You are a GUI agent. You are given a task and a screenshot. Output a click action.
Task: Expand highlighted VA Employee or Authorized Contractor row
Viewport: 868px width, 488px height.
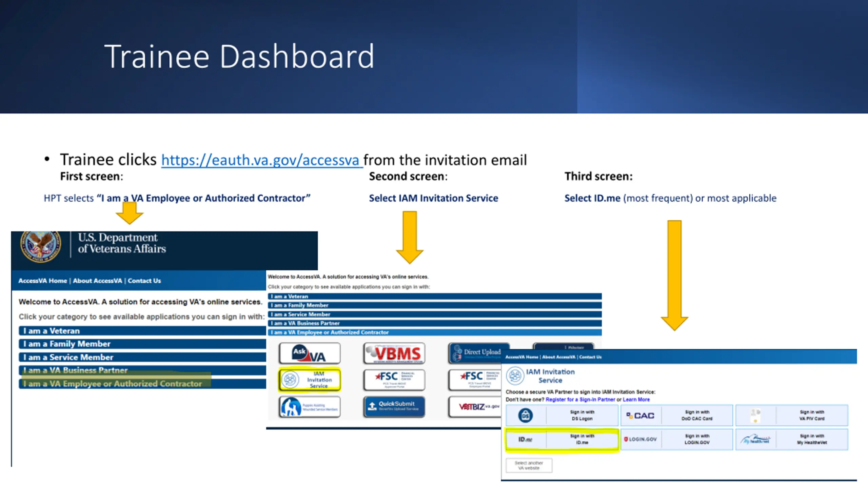click(142, 384)
